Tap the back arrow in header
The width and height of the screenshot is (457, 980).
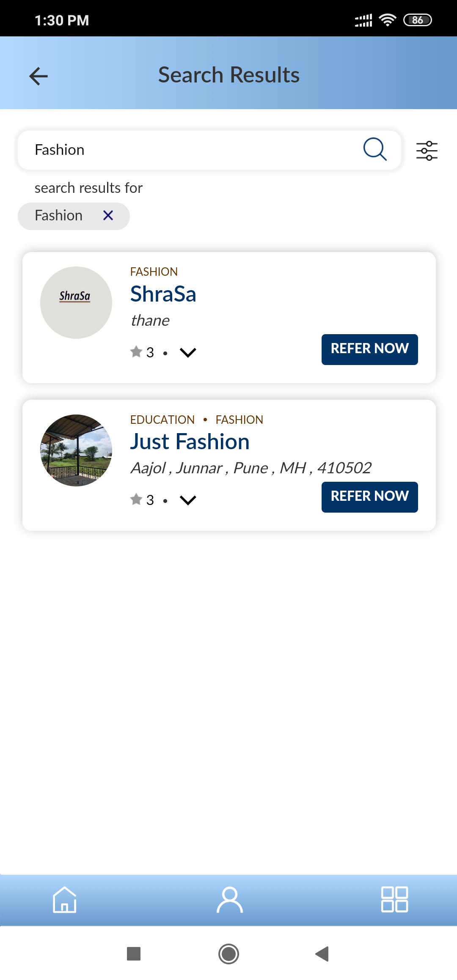point(39,76)
